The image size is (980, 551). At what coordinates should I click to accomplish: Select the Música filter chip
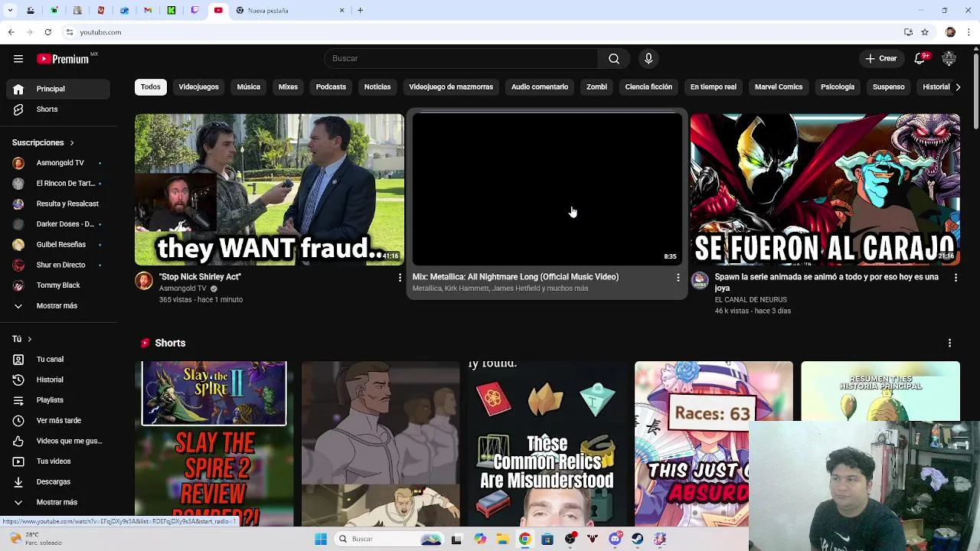[x=248, y=87]
